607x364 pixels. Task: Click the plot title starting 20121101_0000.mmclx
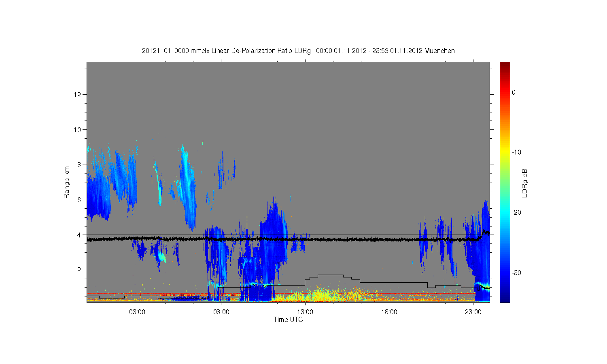[x=298, y=51]
